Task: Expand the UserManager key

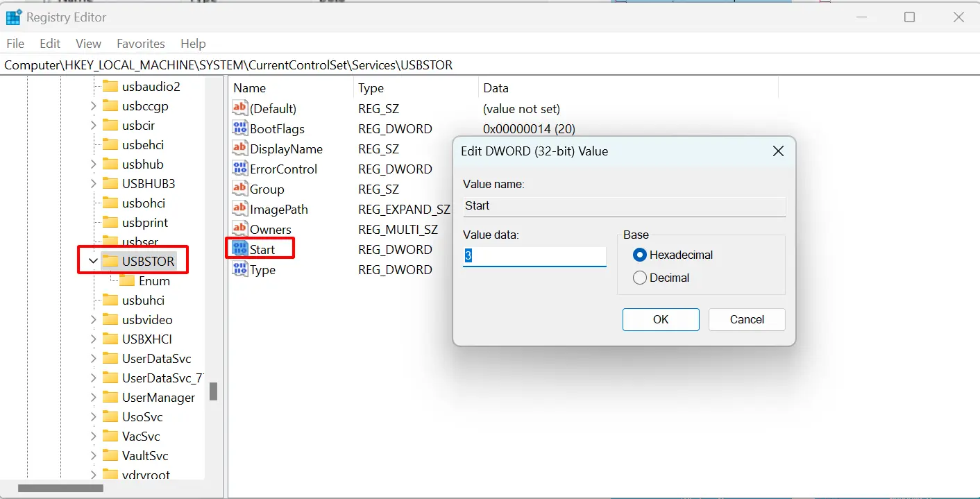Action: (94, 397)
